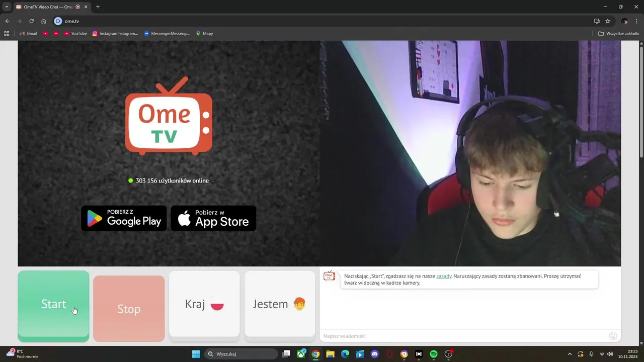This screenshot has height=362, width=644.
Task: Click the OmeTV logo
Action: (x=169, y=116)
